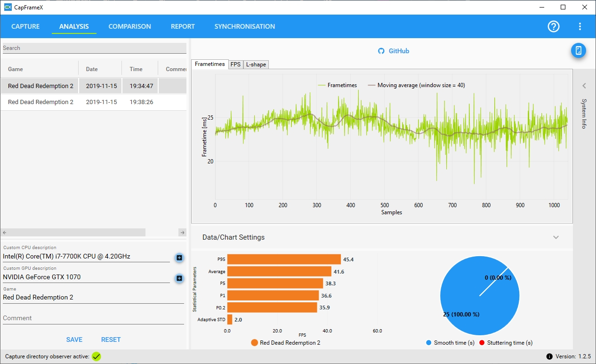
Task: Click the P1 bar in chart
Action: (x=273, y=296)
